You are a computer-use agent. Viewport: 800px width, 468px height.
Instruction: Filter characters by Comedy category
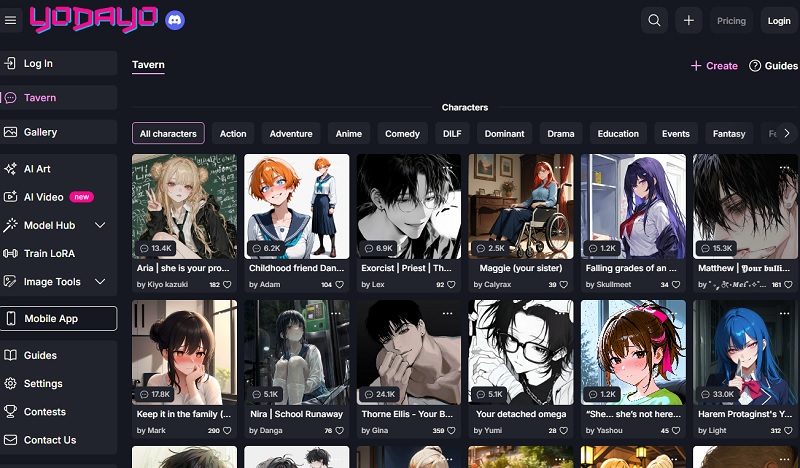(x=402, y=133)
